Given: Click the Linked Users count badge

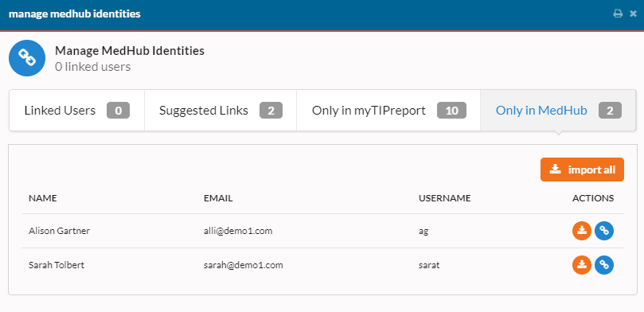Looking at the screenshot, I should coord(119,111).
